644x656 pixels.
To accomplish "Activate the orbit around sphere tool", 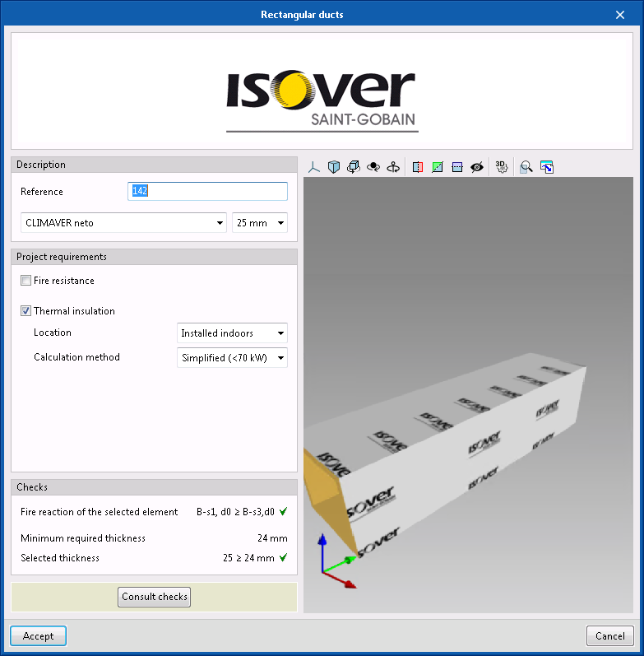I will 373,167.
